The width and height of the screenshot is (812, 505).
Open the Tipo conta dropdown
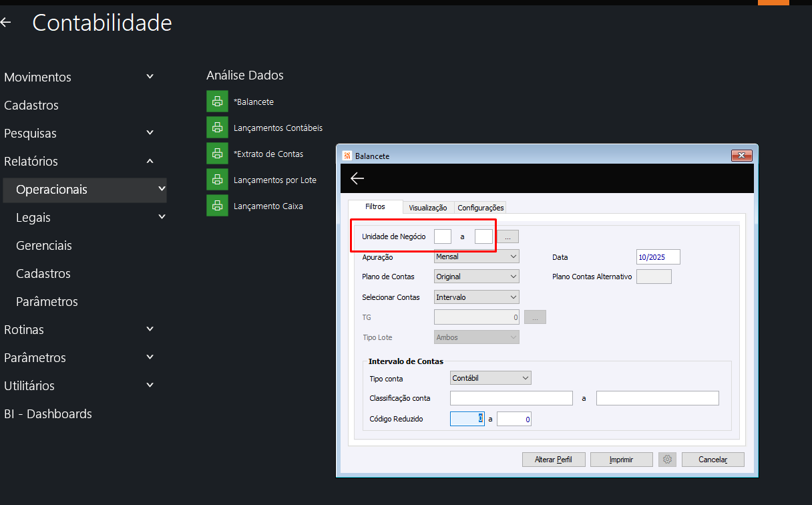491,378
